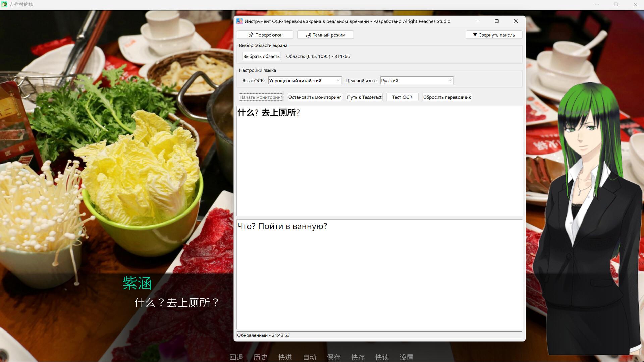Click the Выбрать область button
This screenshot has height=362, width=644.
[x=261, y=56]
